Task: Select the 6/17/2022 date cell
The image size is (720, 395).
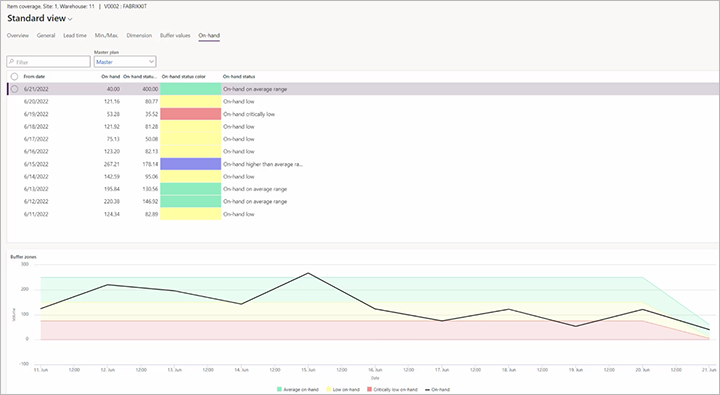Action: tap(36, 139)
